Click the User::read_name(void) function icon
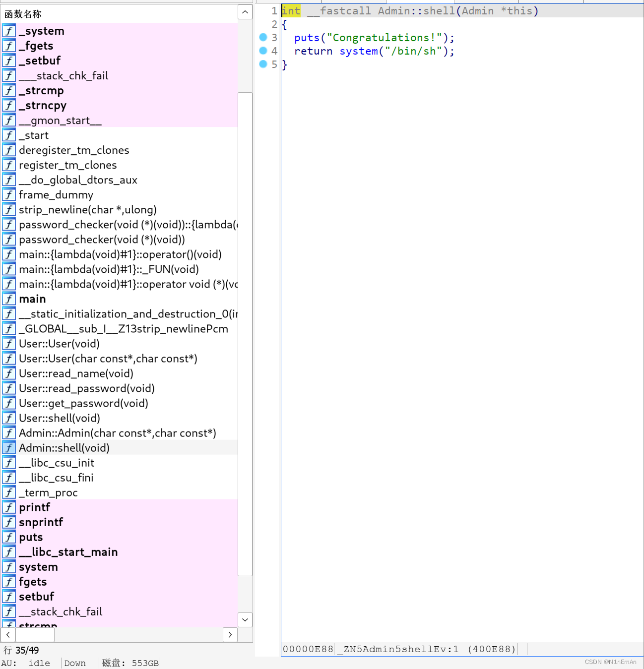The height and width of the screenshot is (669, 644). pyautogui.click(x=9, y=373)
